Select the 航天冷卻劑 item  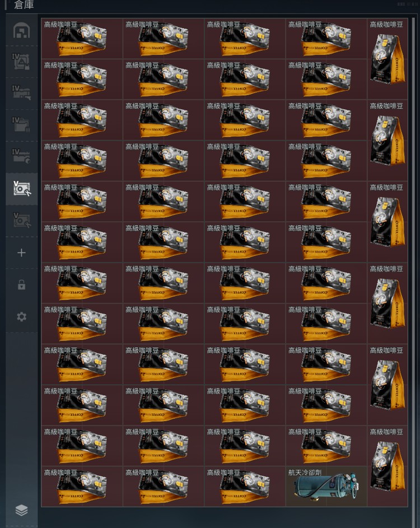(x=326, y=486)
